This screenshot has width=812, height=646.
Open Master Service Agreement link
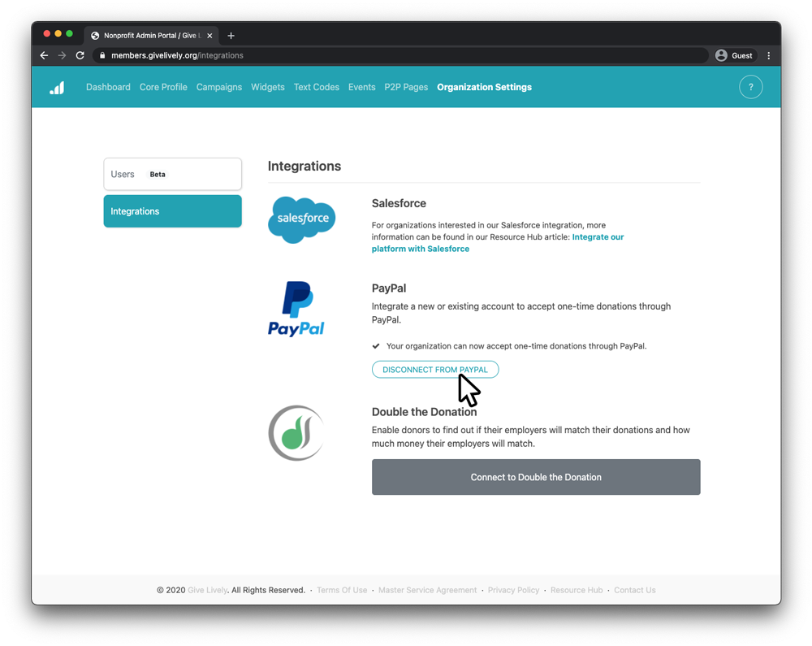[427, 590]
